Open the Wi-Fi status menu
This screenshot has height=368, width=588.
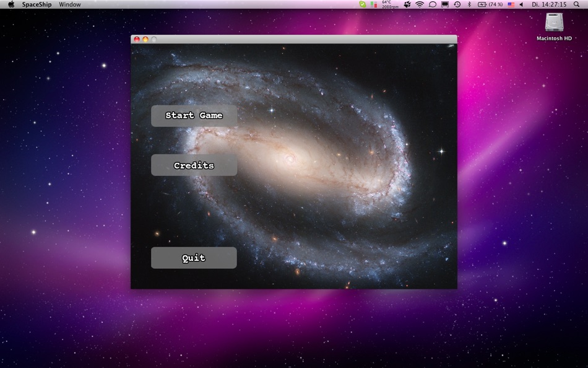[x=420, y=4]
